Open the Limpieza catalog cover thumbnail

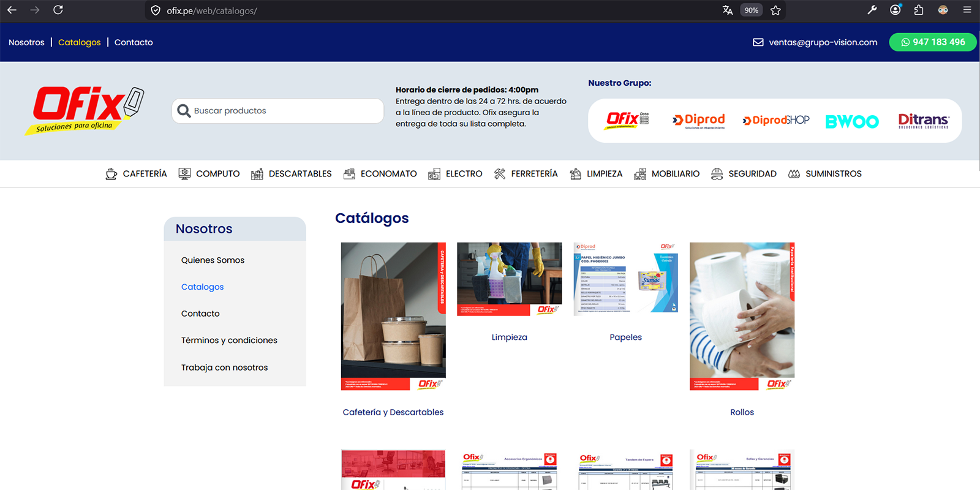[x=510, y=279]
